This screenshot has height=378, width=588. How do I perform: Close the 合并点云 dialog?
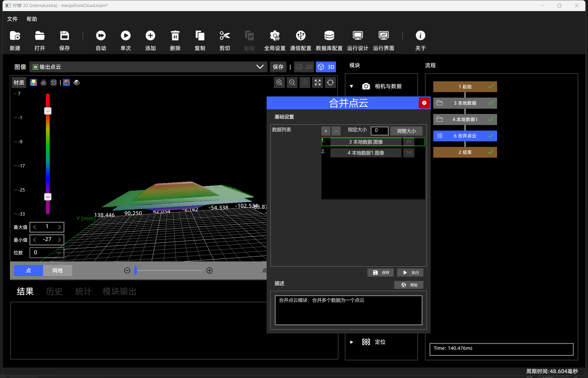pyautogui.click(x=424, y=103)
